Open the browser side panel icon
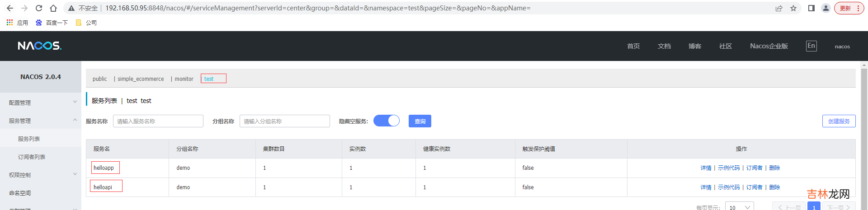This screenshot has width=868, height=210. tap(811, 8)
